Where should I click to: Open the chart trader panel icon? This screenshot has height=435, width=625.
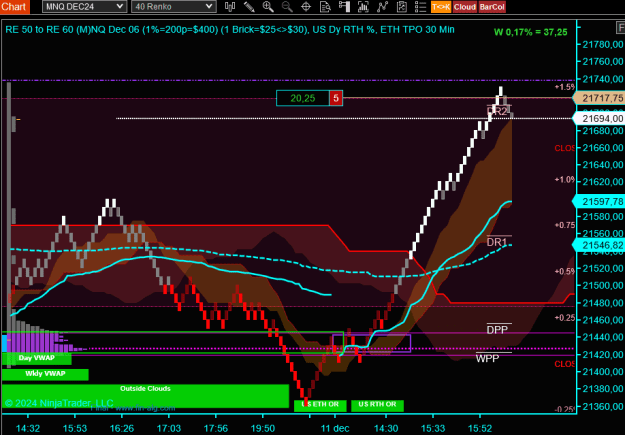point(344,6)
